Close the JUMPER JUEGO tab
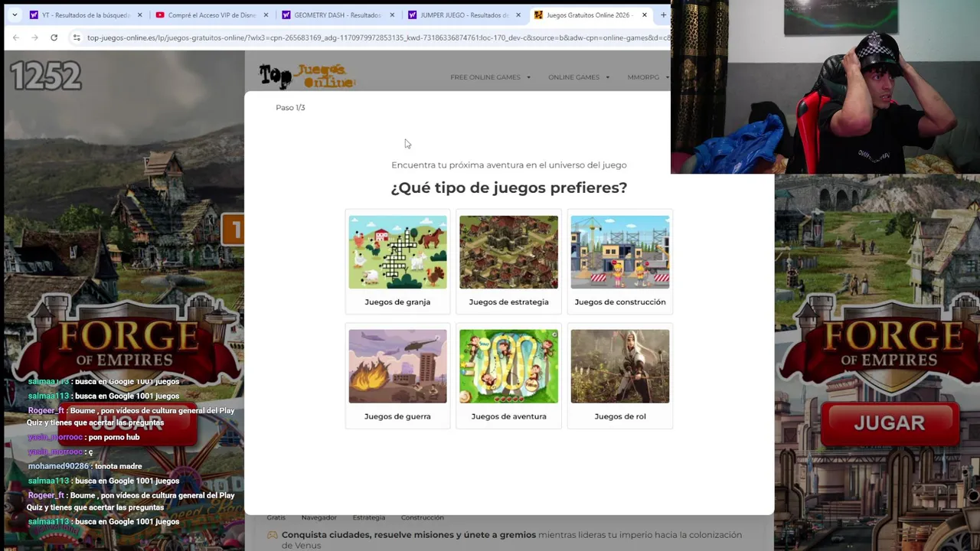 (518, 15)
